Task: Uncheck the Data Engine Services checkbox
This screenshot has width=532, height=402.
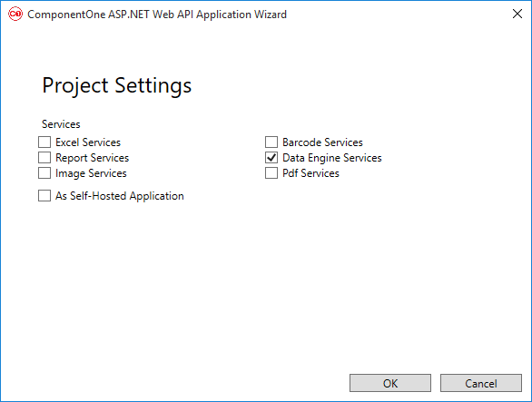Action: (271, 158)
